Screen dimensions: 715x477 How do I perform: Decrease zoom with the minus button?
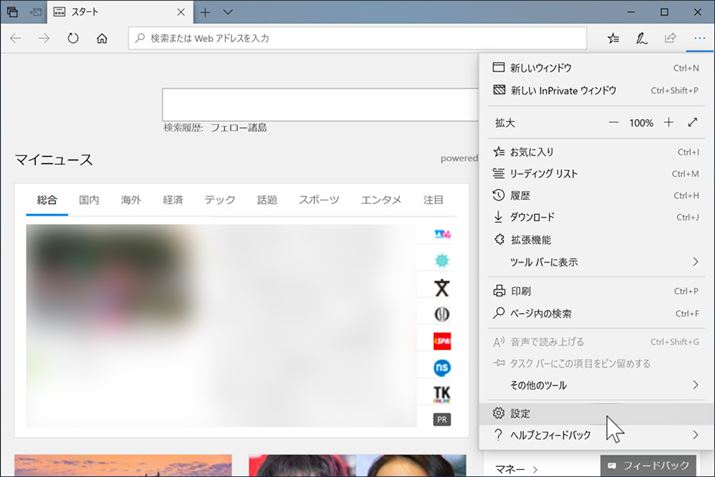click(613, 122)
